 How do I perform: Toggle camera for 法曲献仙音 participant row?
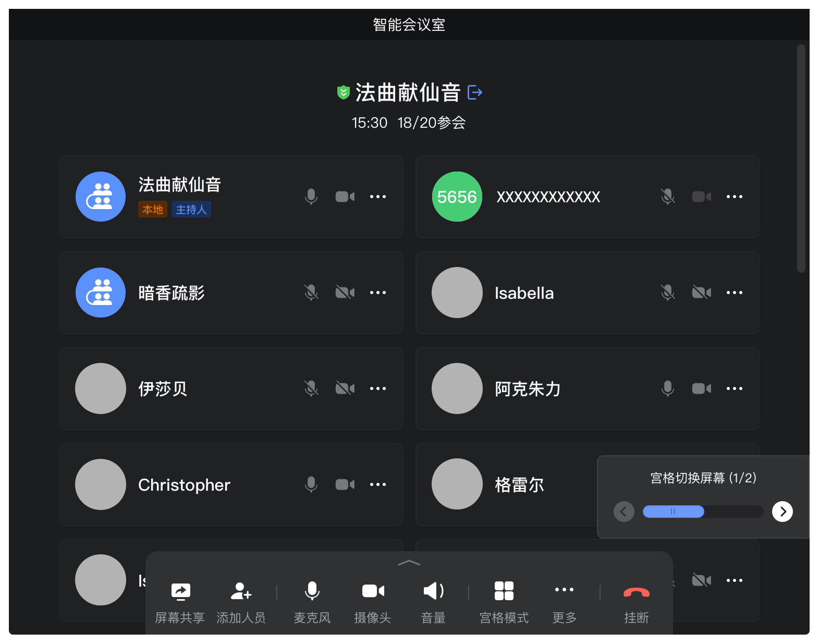click(345, 197)
